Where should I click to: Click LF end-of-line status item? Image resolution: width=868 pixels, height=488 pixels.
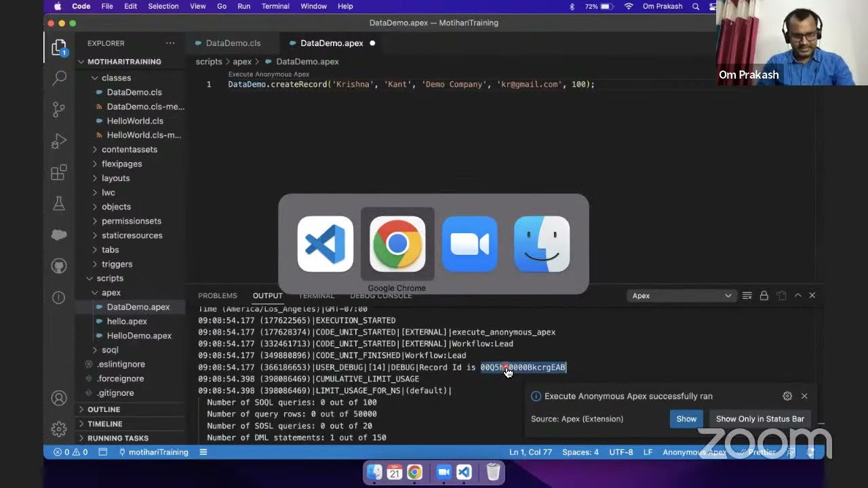(648, 452)
